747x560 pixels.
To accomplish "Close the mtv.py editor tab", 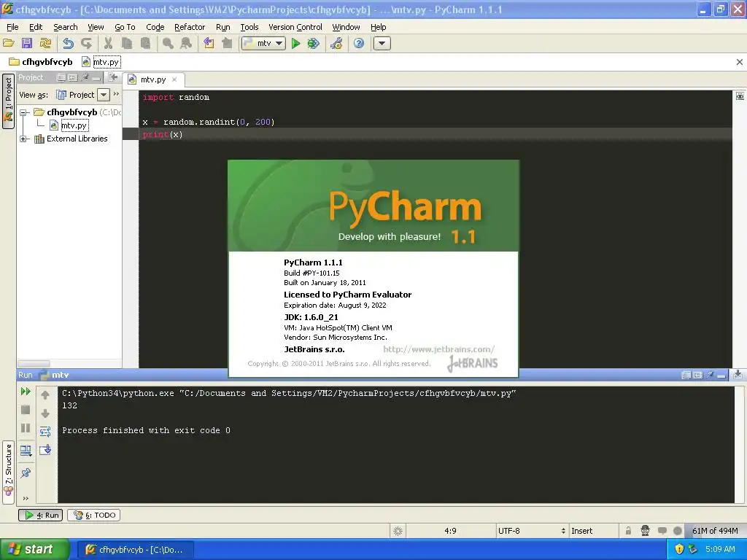I will point(174,79).
